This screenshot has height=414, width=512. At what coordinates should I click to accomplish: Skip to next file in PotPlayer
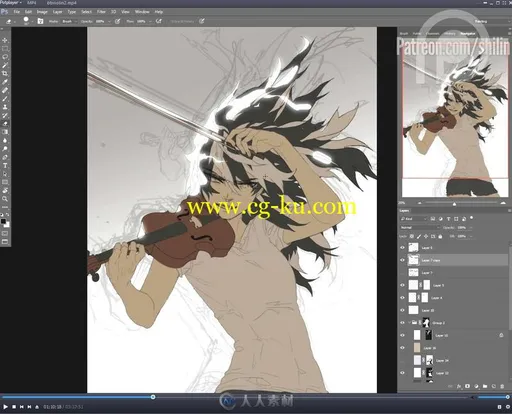tap(29, 407)
